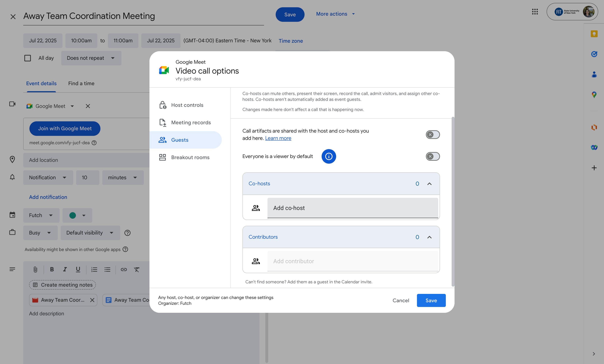604x364 pixels.
Task: Open the Learn more link
Action: click(x=278, y=138)
